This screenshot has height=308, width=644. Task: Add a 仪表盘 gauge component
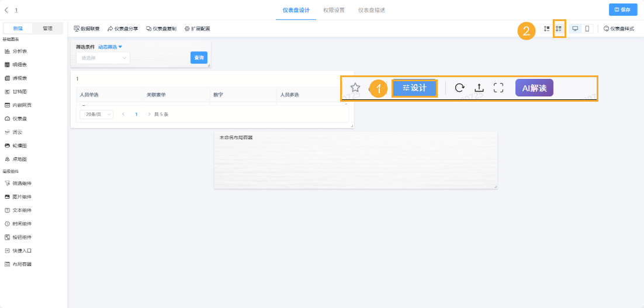click(16, 119)
